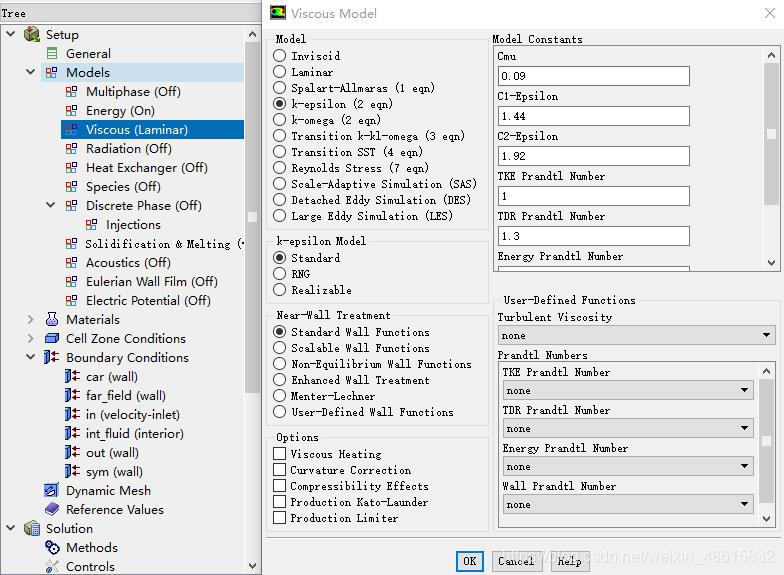Click the Cell Zone Conditions icon
This screenshot has width=784, height=575.
(52, 338)
